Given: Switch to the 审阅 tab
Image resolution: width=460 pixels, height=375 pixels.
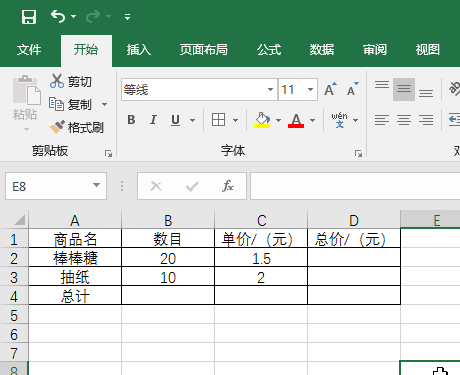Looking at the screenshot, I should (375, 50).
